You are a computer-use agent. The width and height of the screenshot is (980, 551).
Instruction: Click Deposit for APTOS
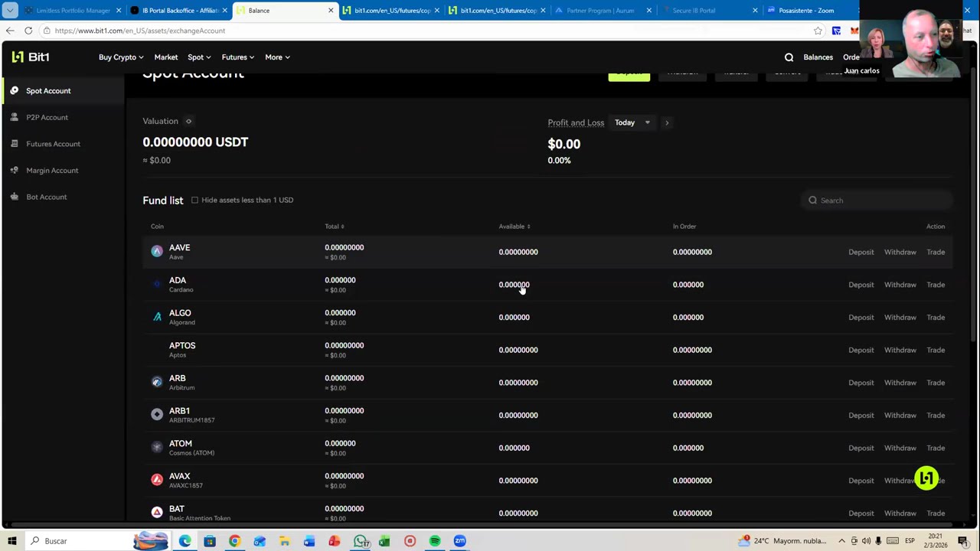pos(861,350)
